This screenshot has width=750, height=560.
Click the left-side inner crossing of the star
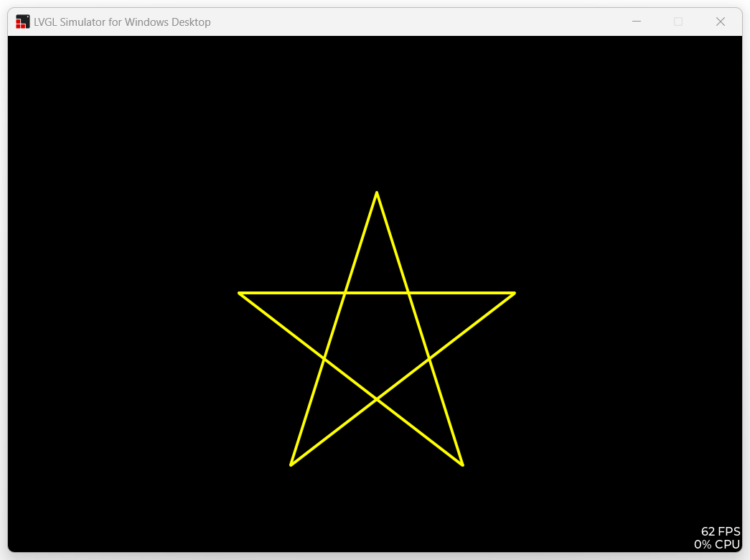click(x=324, y=358)
